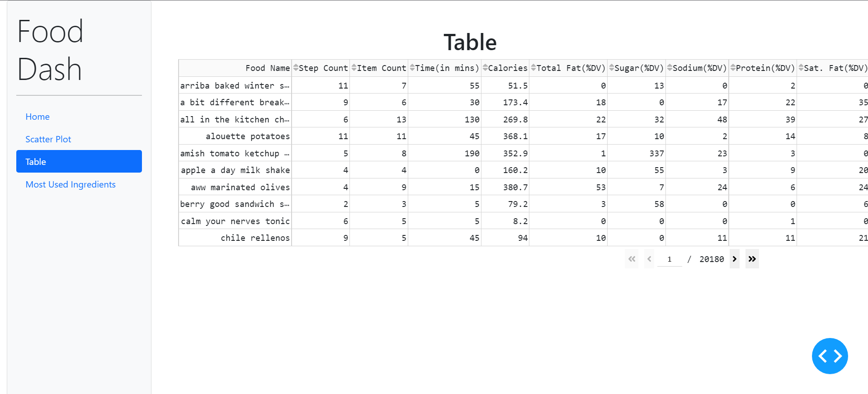Sort the table by Time(in mins) column

tap(412, 68)
